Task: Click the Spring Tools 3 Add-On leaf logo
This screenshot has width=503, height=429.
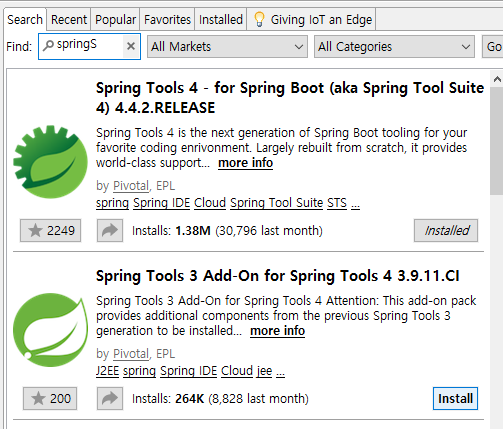Action: (x=50, y=330)
